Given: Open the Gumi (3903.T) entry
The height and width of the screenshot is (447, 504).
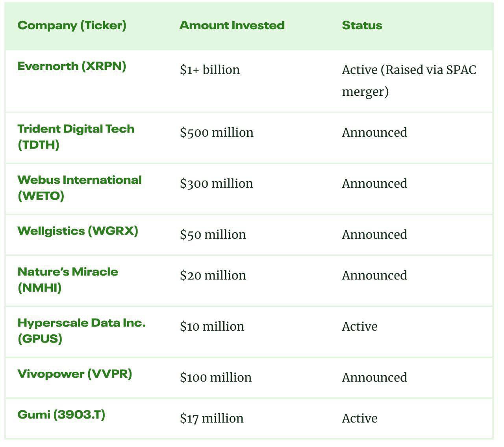Looking at the screenshot, I should [x=61, y=415].
